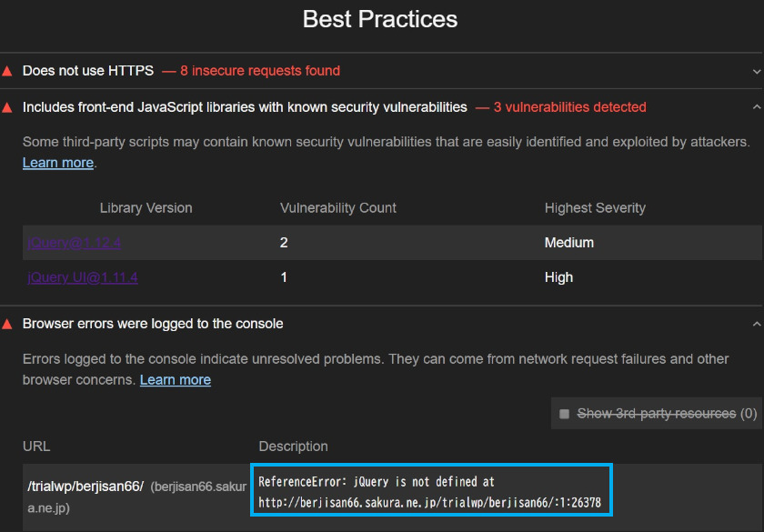The height and width of the screenshot is (532, 764).
Task: Select the ReferenceError jQuery is not defined description
Action: [x=431, y=490]
